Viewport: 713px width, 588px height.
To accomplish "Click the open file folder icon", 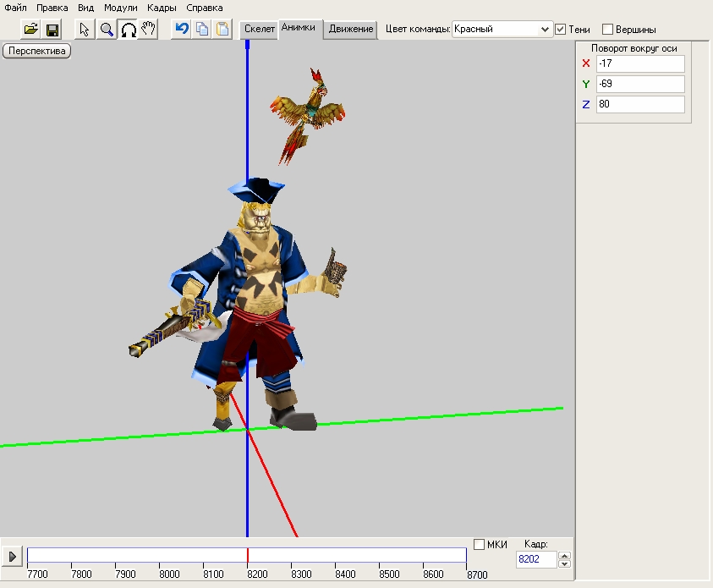I will [31, 30].
